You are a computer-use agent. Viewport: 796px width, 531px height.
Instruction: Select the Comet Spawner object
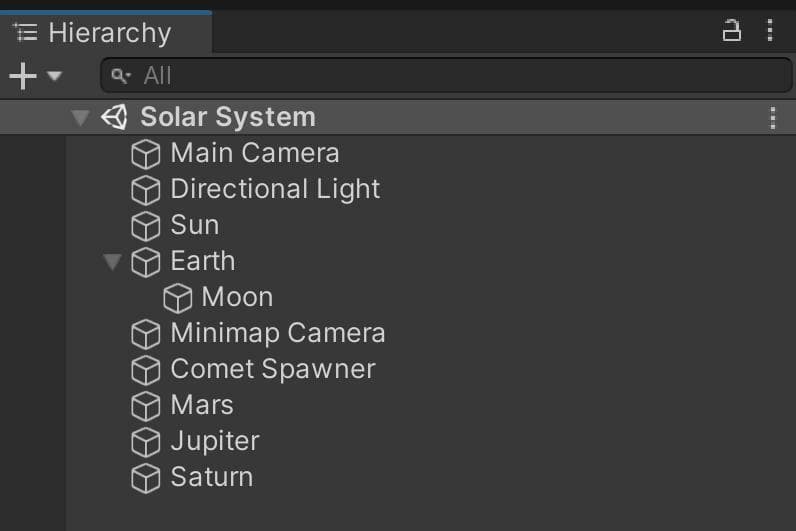pos(253,370)
